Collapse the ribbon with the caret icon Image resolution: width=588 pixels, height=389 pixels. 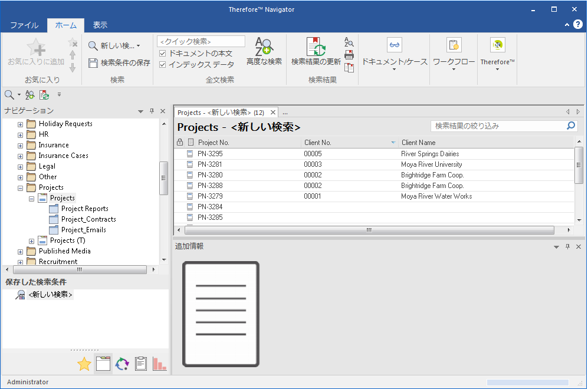(567, 25)
